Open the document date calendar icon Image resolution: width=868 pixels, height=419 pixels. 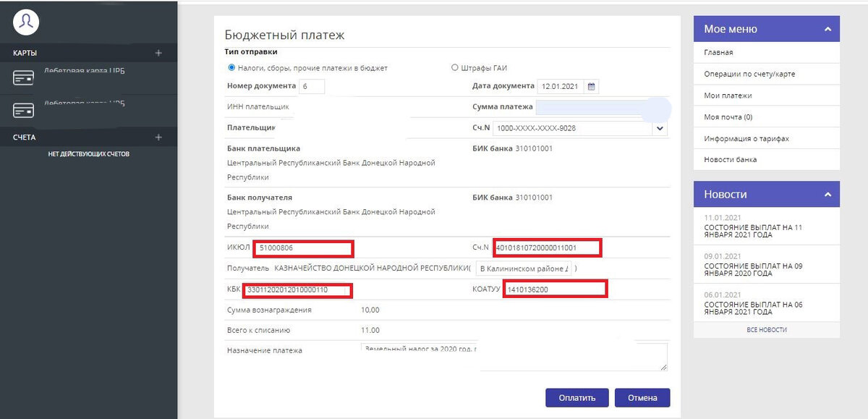(x=591, y=87)
